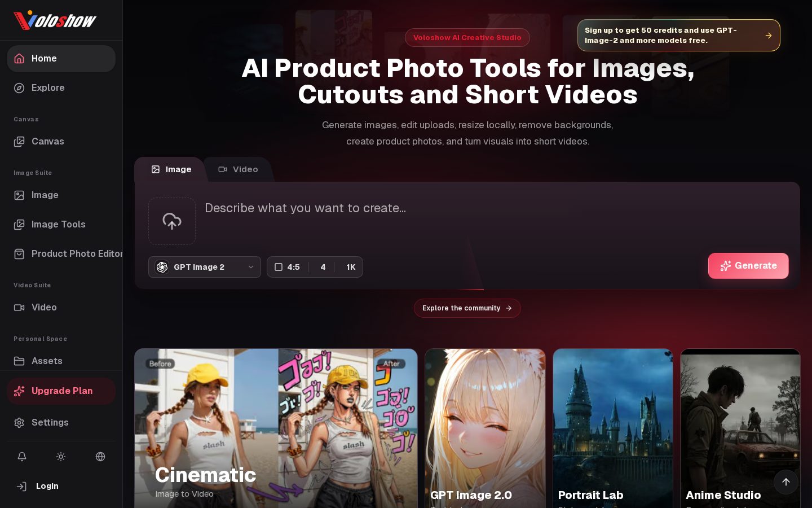Focus the prompt description field
This screenshot has height=508, width=812.
(496, 220)
